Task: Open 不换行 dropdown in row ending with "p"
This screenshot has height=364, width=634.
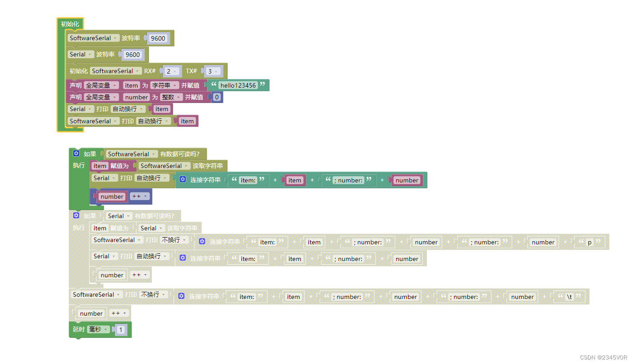Action: [174, 240]
